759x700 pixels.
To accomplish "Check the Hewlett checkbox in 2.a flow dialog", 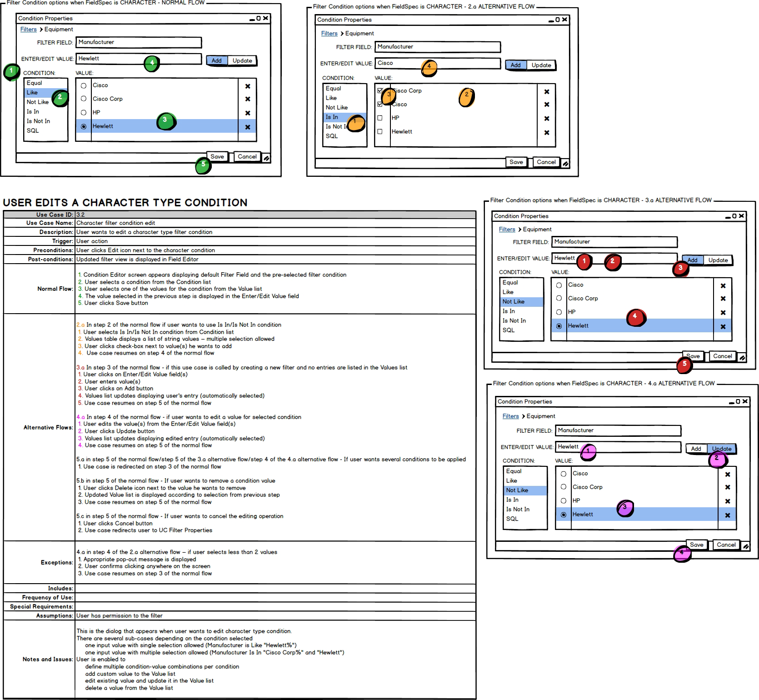I will tap(380, 131).
